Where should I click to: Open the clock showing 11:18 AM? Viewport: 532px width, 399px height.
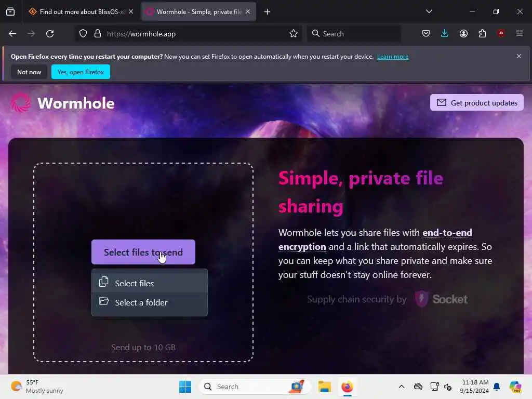point(474,387)
